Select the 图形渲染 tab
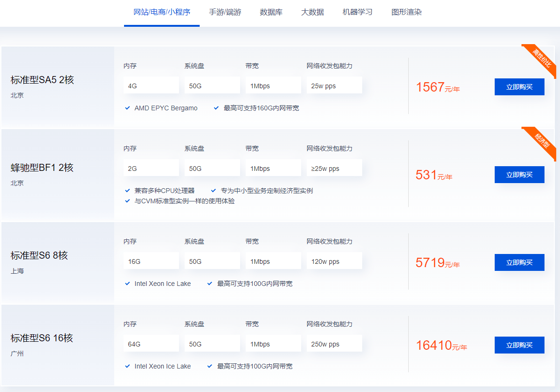Screen dimensions: 560x392 click(406, 12)
